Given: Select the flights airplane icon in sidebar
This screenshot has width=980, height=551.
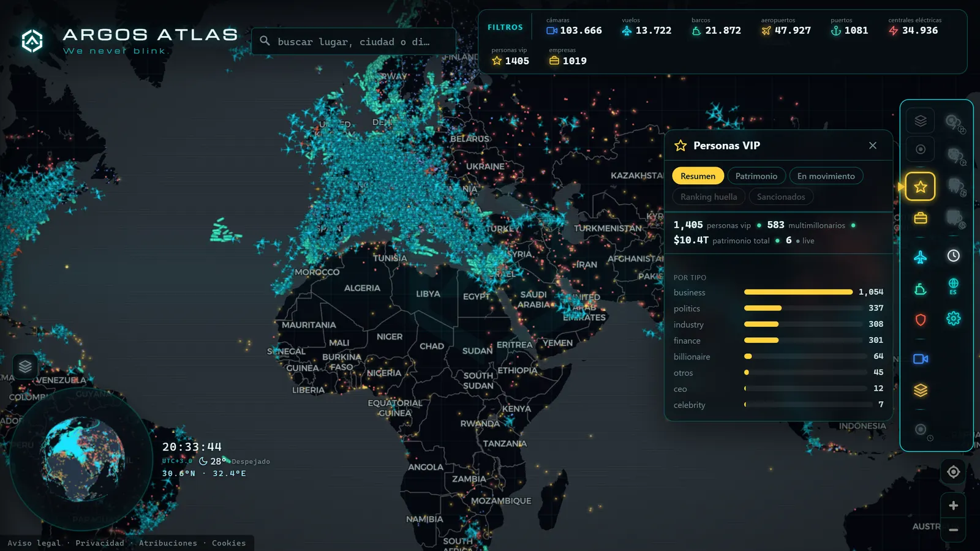Looking at the screenshot, I should point(920,257).
